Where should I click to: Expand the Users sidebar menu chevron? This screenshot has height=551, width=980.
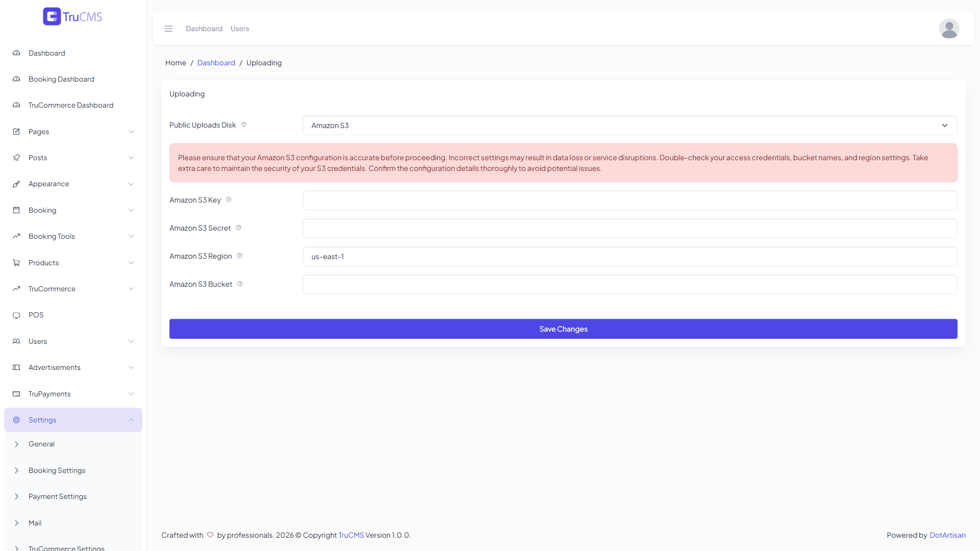coord(131,341)
